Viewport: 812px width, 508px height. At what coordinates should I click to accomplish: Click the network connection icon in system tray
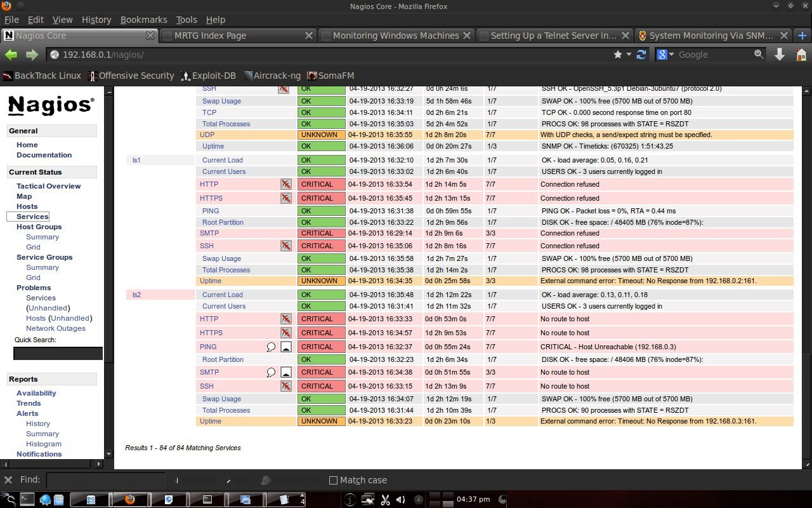(367, 500)
